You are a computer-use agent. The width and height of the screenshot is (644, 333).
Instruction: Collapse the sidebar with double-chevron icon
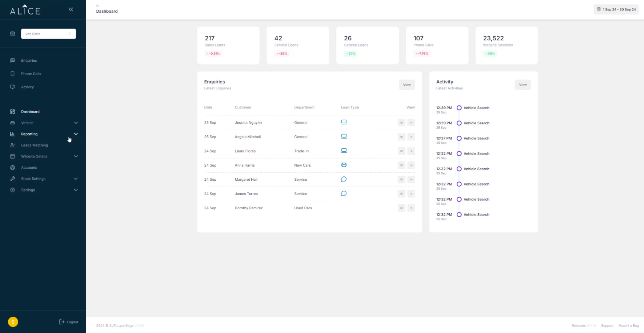pyautogui.click(x=71, y=10)
